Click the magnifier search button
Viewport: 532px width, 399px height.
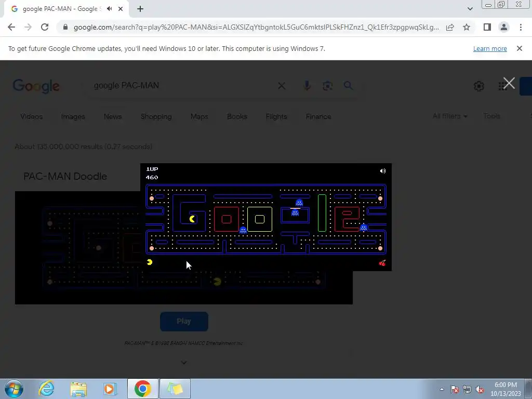[348, 86]
